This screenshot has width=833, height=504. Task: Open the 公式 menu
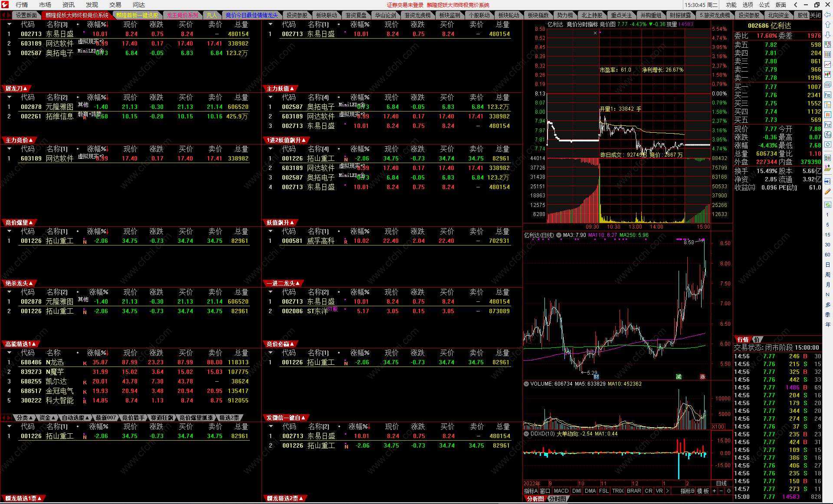[x=764, y=5]
